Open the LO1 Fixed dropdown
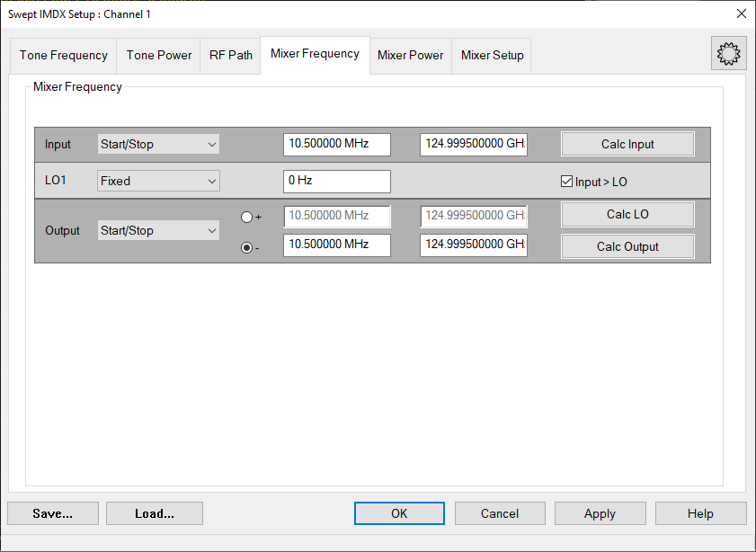756x552 pixels. click(x=158, y=181)
